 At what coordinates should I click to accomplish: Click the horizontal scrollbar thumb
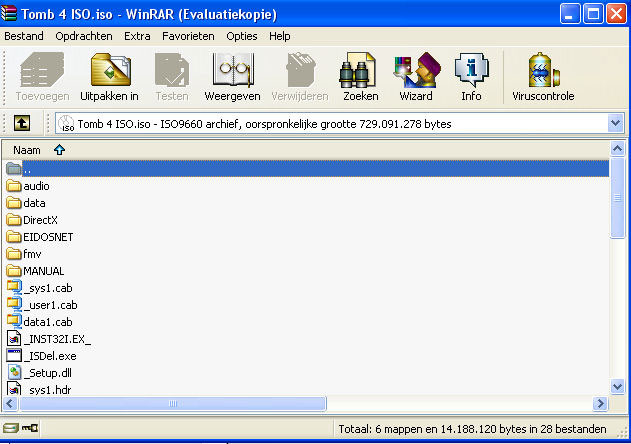(x=173, y=403)
